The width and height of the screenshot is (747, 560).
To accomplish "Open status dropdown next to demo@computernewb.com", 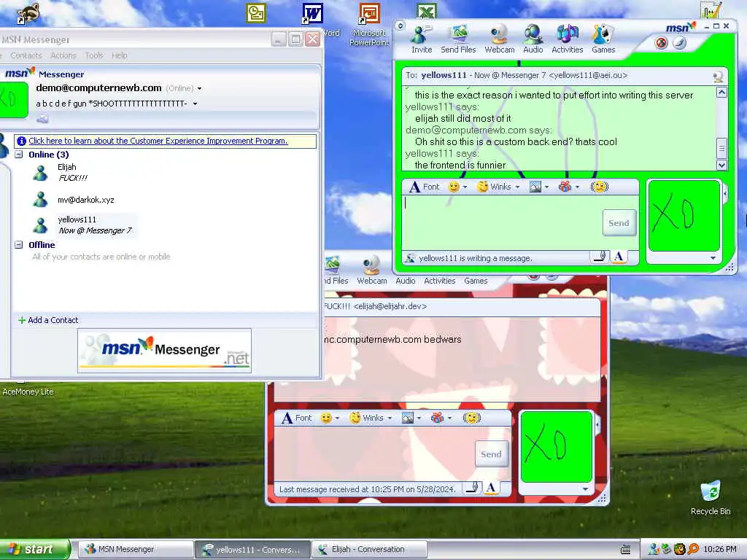I will tap(199, 88).
